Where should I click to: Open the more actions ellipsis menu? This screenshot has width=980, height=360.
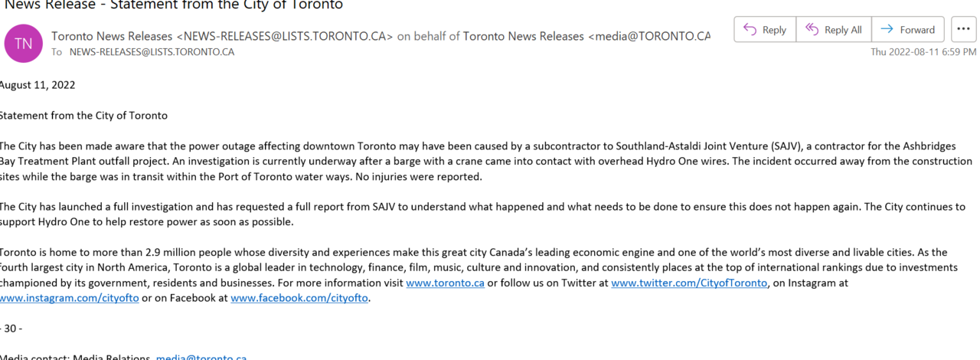(964, 30)
